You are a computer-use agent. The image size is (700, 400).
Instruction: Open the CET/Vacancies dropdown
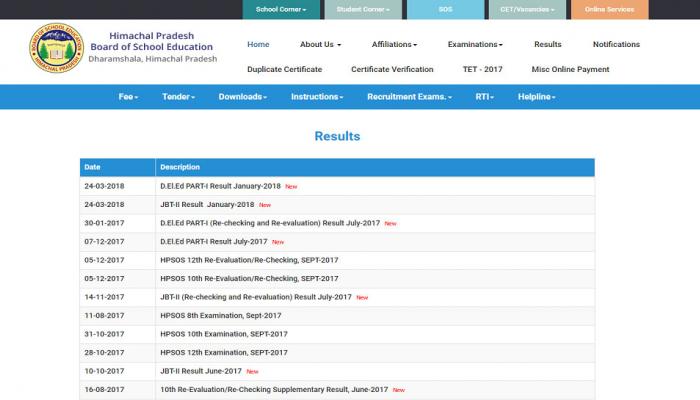point(527,9)
